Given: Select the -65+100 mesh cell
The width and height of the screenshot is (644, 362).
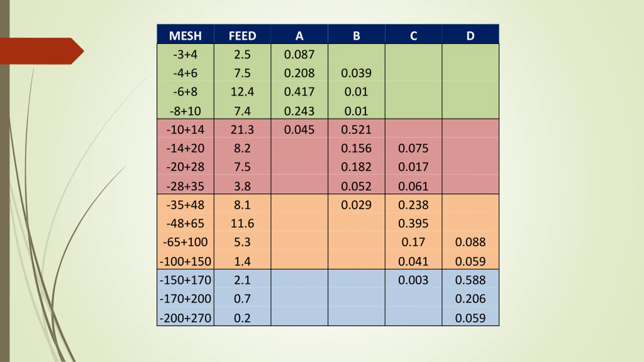Looking at the screenshot, I should point(185,242).
